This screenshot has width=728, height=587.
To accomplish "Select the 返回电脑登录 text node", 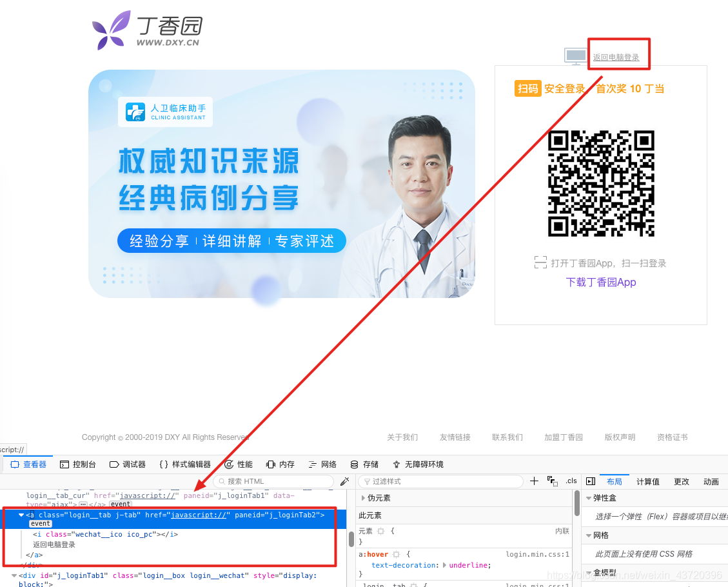I will 54,544.
